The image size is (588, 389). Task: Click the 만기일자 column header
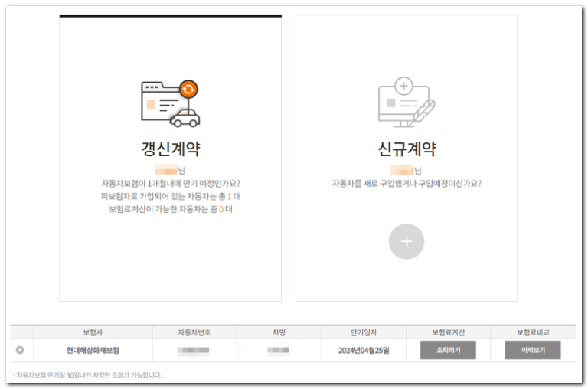pyautogui.click(x=363, y=332)
